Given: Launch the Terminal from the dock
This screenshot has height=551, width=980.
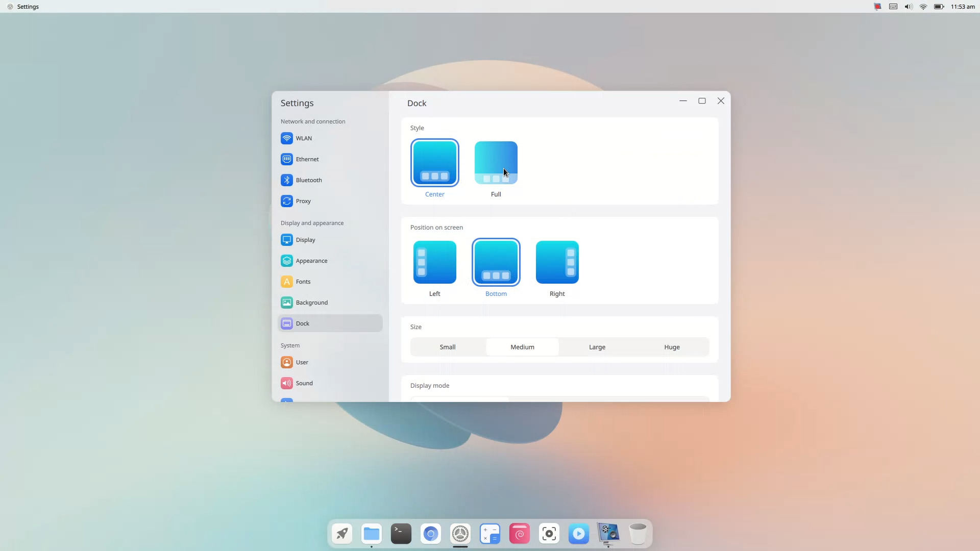Looking at the screenshot, I should [401, 534].
